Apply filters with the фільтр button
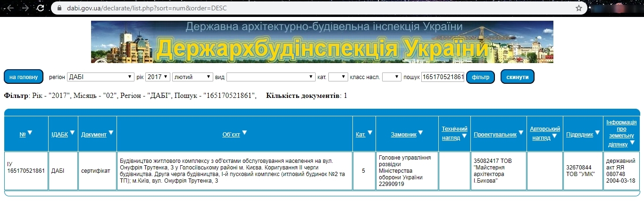Image resolution: width=644 pixels, height=201 pixels. (480, 77)
